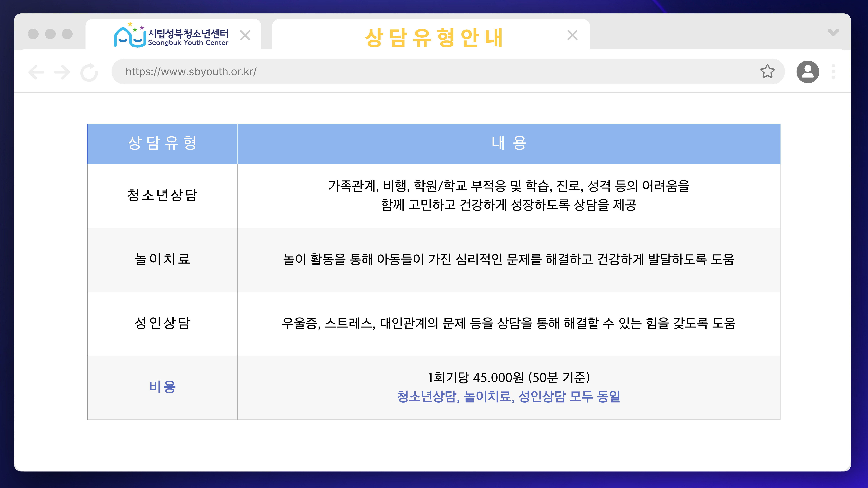Click the browser back arrow

[36, 72]
